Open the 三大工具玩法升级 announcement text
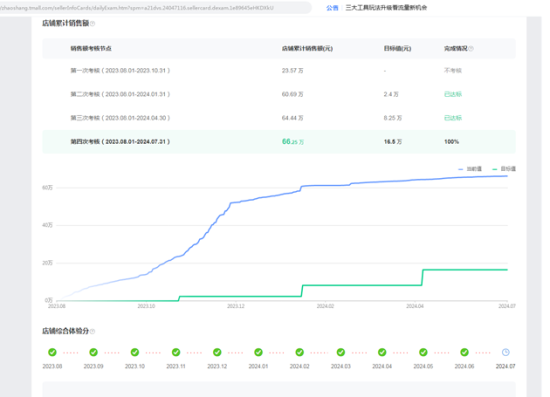 tap(386, 8)
